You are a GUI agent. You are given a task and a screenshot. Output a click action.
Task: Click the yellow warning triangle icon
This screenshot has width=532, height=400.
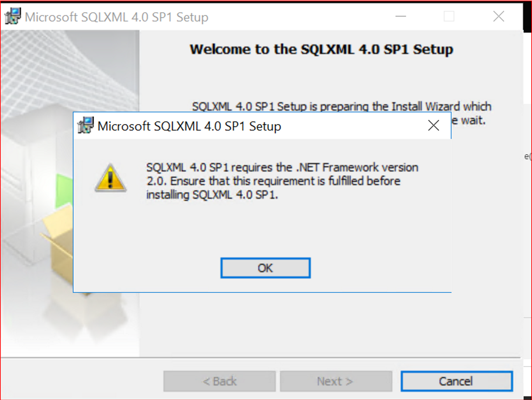(111, 178)
